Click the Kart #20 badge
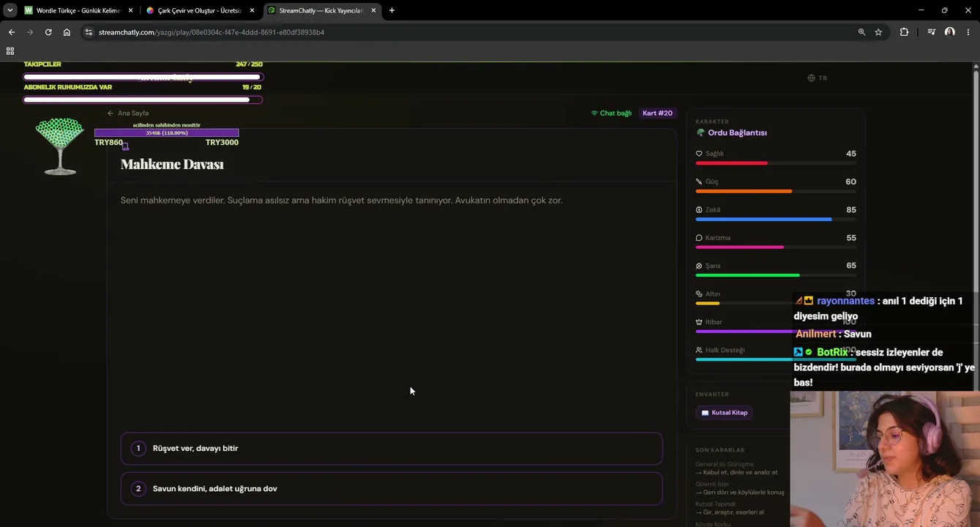 click(657, 113)
